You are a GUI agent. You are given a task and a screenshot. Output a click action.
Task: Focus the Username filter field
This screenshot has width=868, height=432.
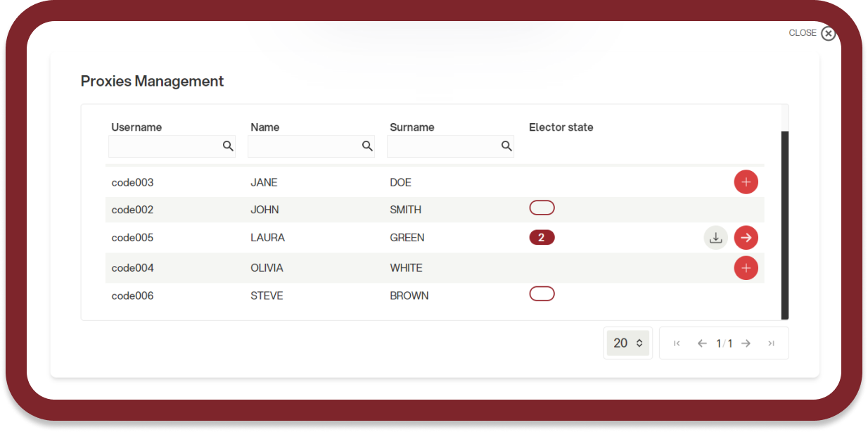click(172, 146)
